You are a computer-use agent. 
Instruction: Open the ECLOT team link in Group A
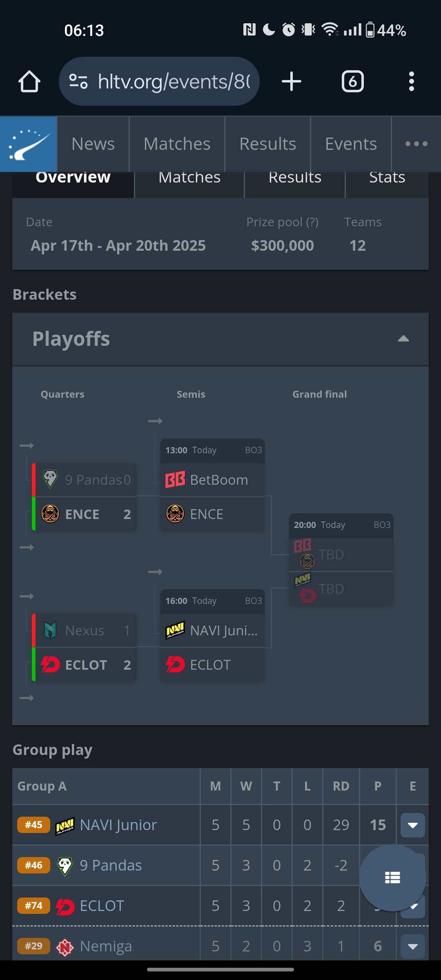tap(102, 906)
